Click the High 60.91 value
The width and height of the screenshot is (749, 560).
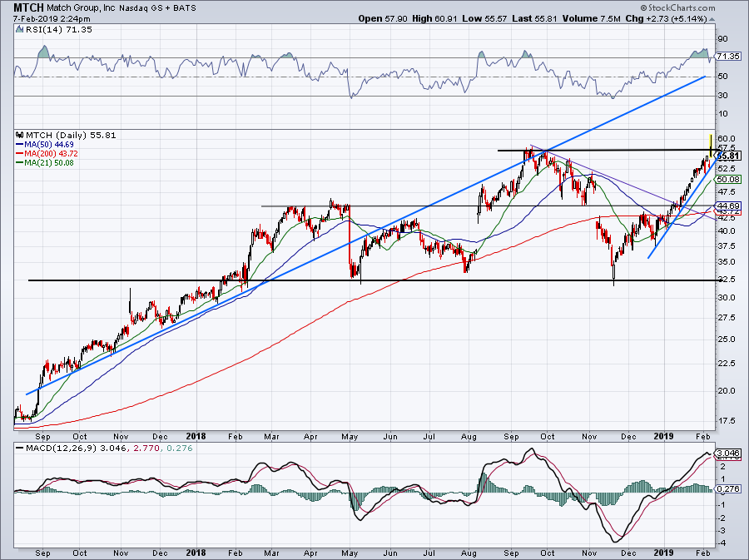click(x=434, y=18)
